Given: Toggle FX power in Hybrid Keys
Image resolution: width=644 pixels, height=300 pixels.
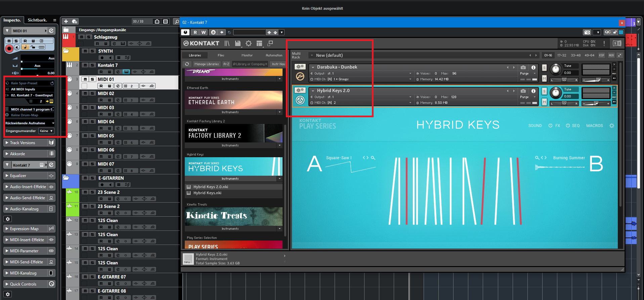Looking at the screenshot, I should [550, 126].
